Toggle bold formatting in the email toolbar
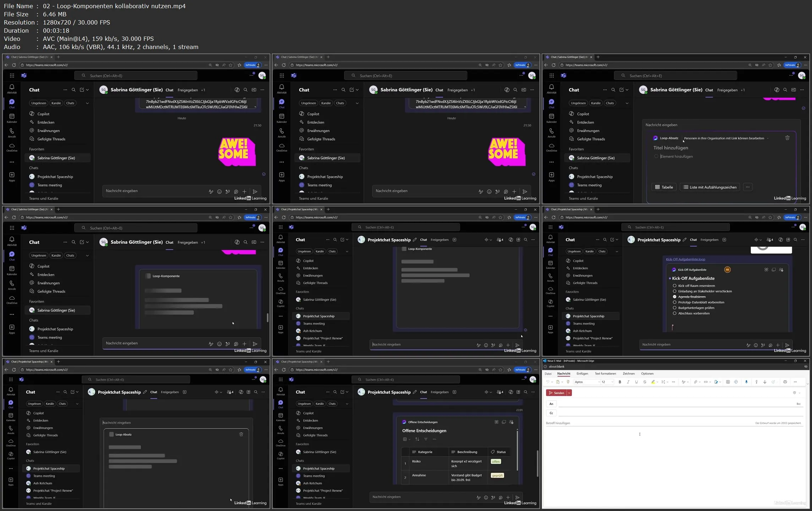812x511 pixels. click(x=620, y=382)
